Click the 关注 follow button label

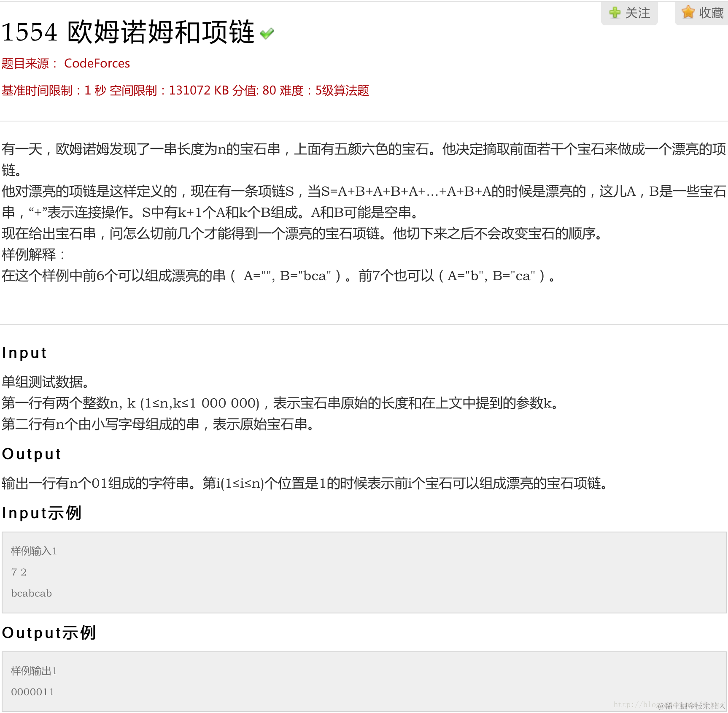point(638,13)
